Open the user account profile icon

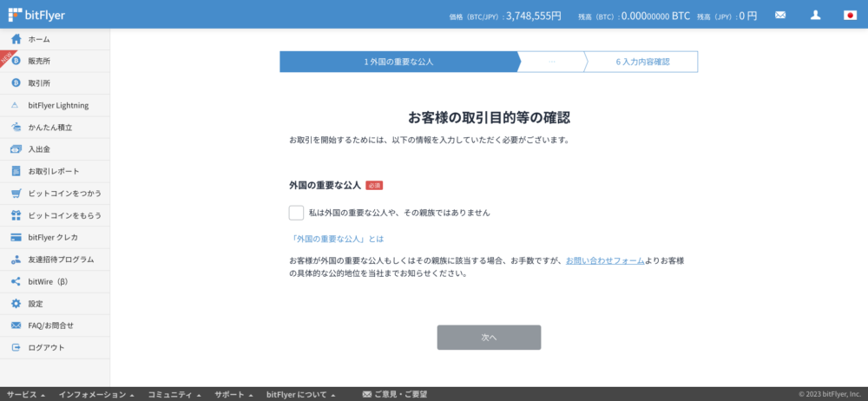click(x=815, y=16)
